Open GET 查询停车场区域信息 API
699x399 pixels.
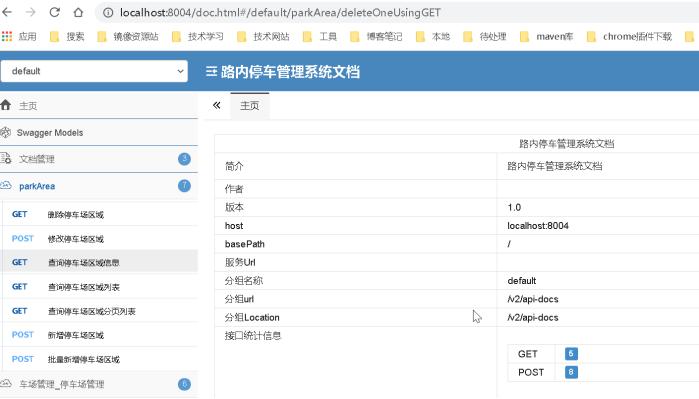coord(100,263)
